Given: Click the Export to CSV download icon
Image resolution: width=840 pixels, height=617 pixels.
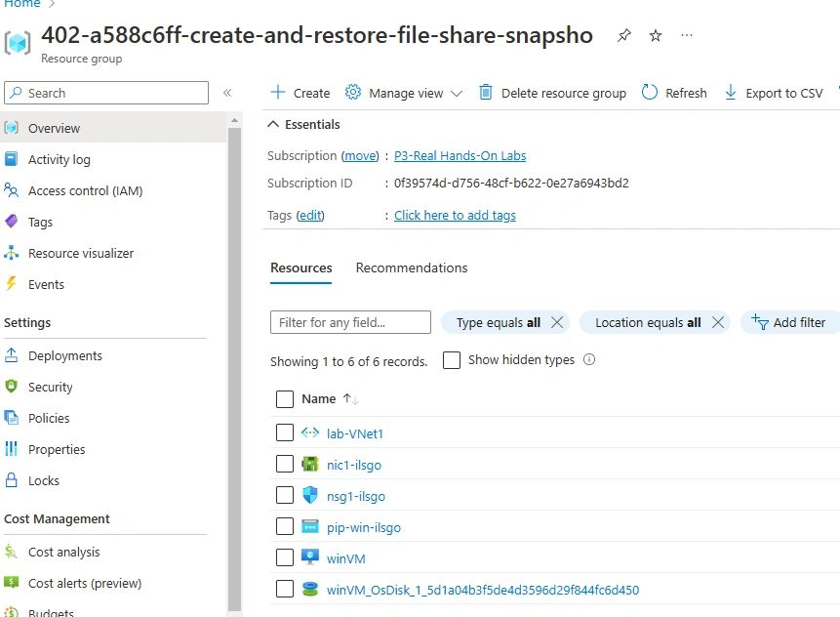Looking at the screenshot, I should pos(731,93).
